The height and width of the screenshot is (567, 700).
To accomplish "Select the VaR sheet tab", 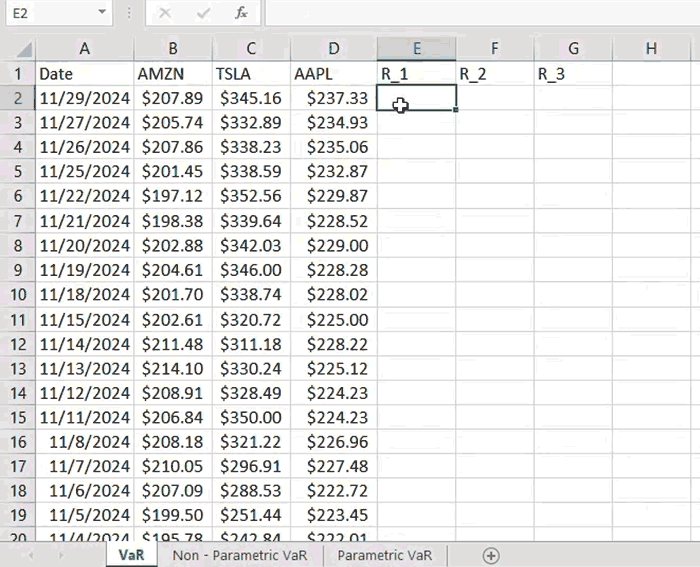I will [131, 555].
